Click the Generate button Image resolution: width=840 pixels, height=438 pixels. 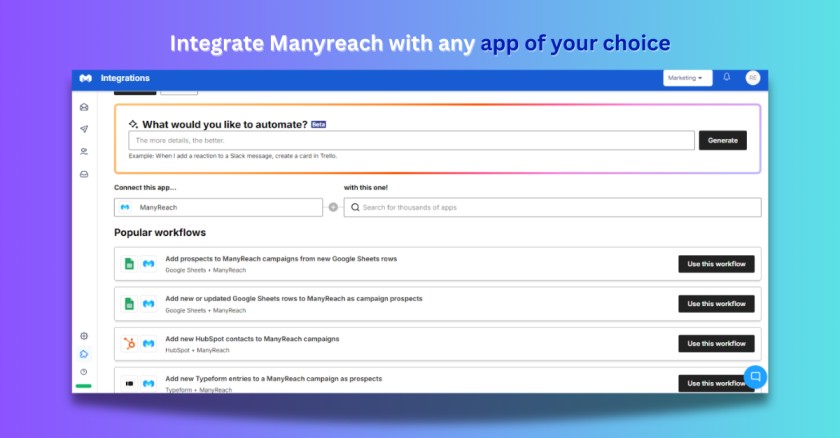[723, 140]
